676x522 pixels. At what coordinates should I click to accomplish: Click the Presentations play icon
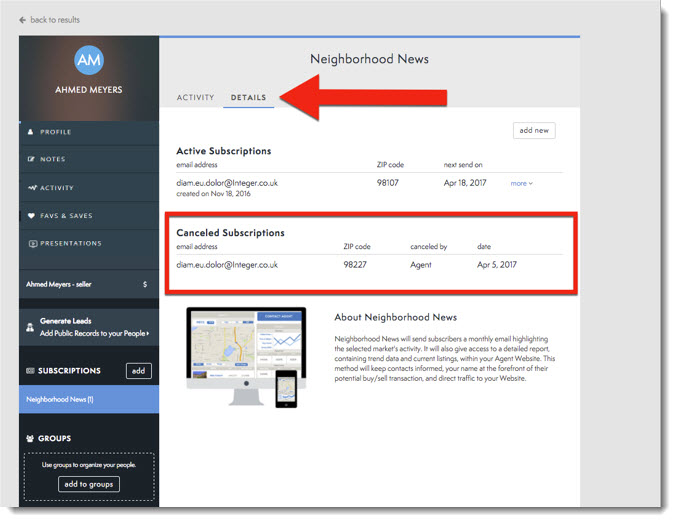33,244
